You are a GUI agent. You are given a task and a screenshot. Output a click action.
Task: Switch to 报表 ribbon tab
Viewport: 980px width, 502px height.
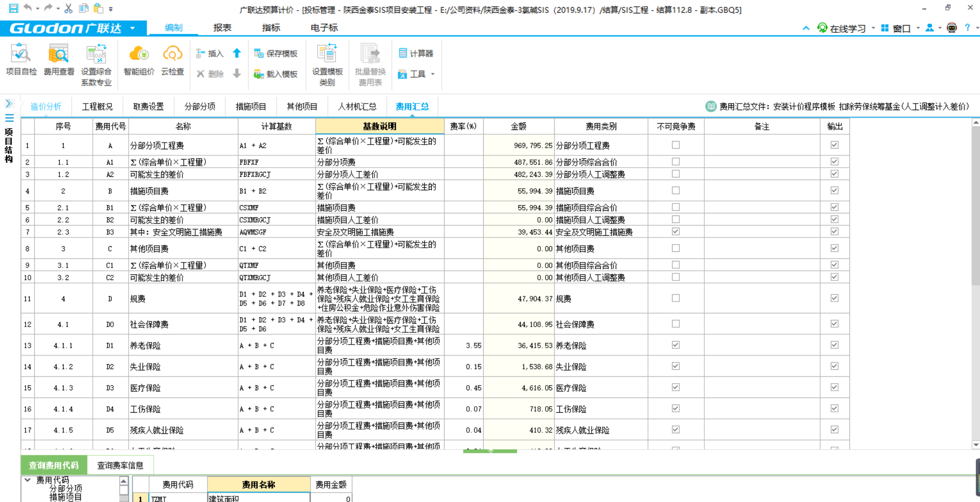point(222,28)
